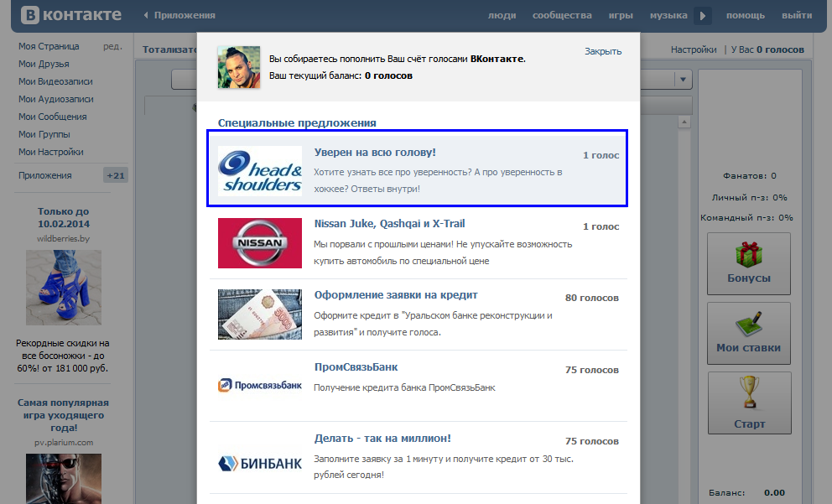Open the Уверен на всю голову! offer

pyautogui.click(x=375, y=153)
